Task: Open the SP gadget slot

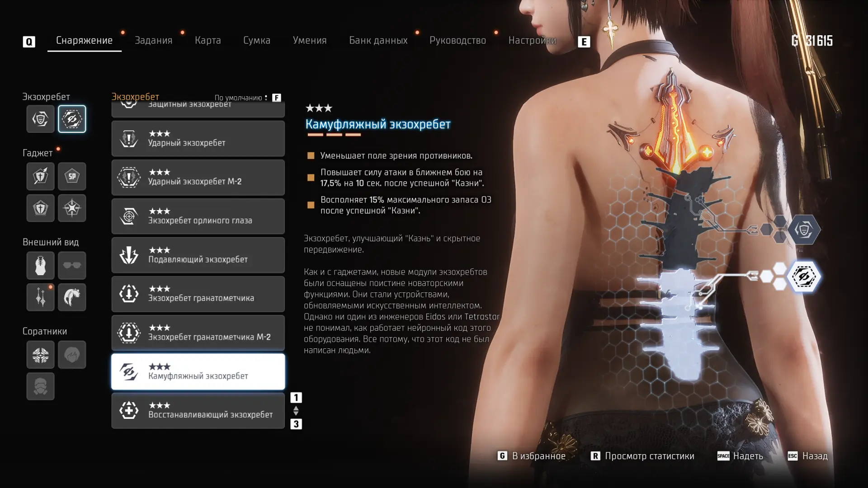Action: click(72, 176)
